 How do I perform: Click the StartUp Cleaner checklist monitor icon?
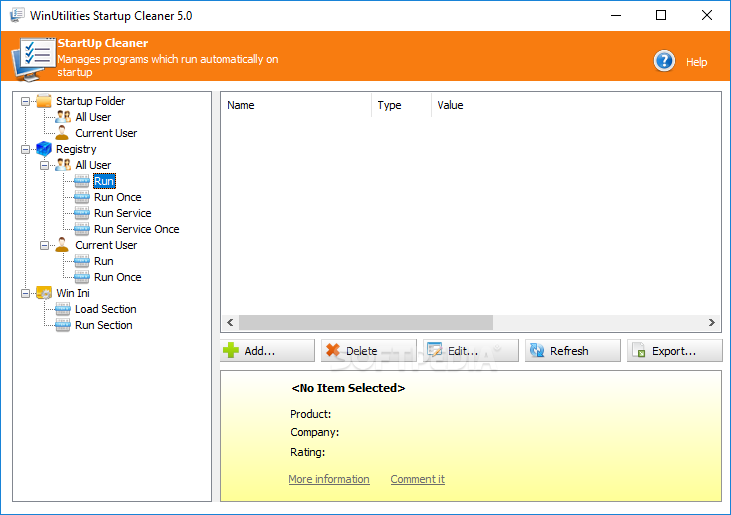(x=33, y=59)
